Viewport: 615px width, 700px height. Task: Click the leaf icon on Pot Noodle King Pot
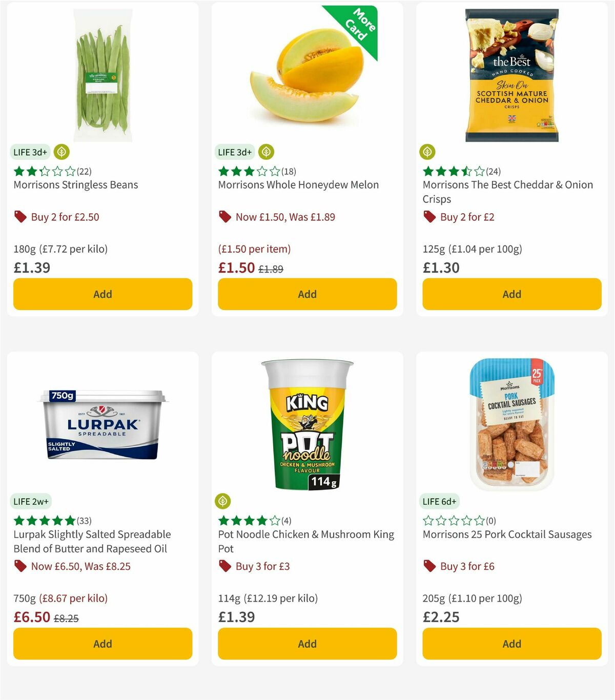pos(223,501)
